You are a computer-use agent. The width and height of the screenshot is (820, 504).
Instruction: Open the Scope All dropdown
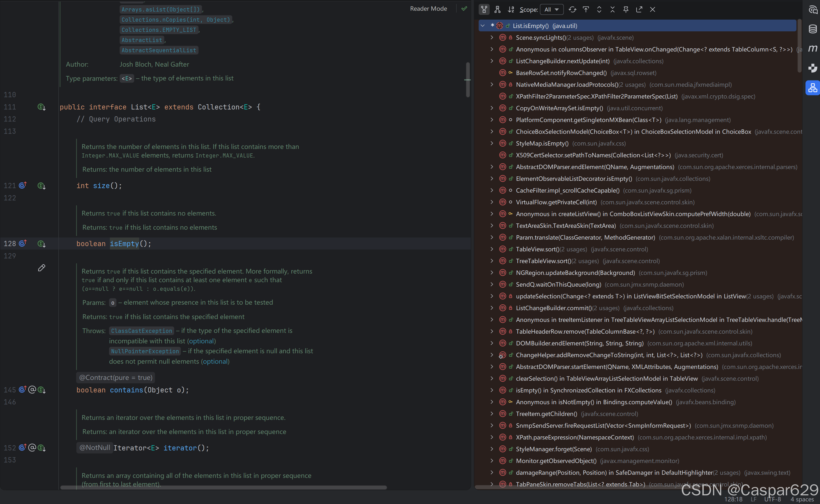click(x=551, y=10)
